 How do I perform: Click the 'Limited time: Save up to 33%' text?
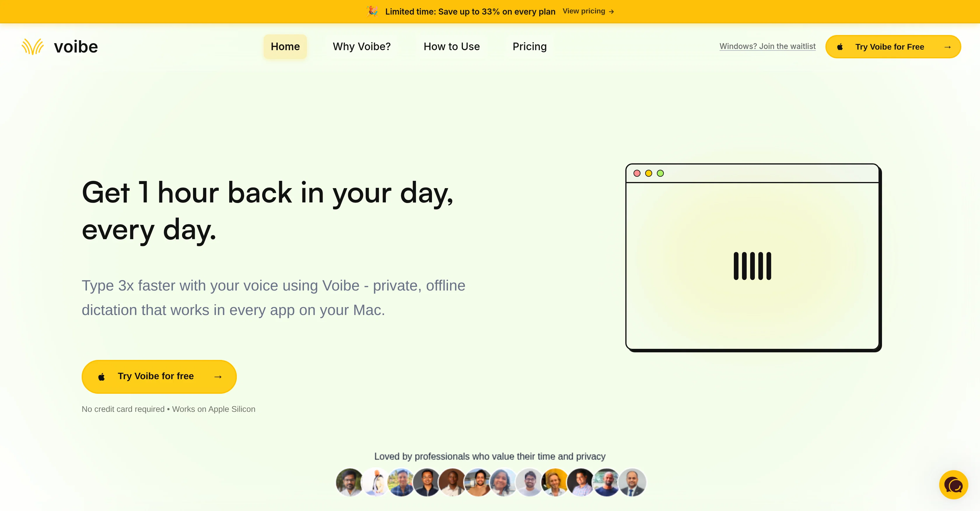point(470,11)
